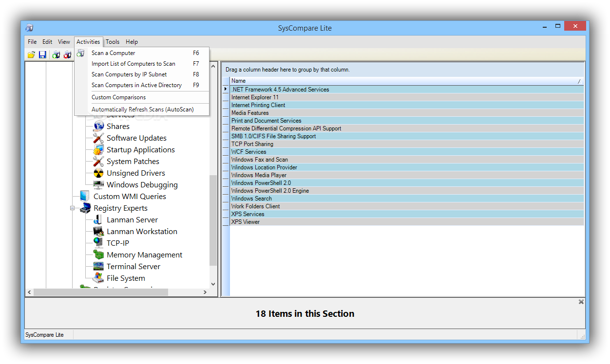The image size is (610, 364).
Task: Choose Scan Computers in Active Directory
Action: (x=142, y=85)
